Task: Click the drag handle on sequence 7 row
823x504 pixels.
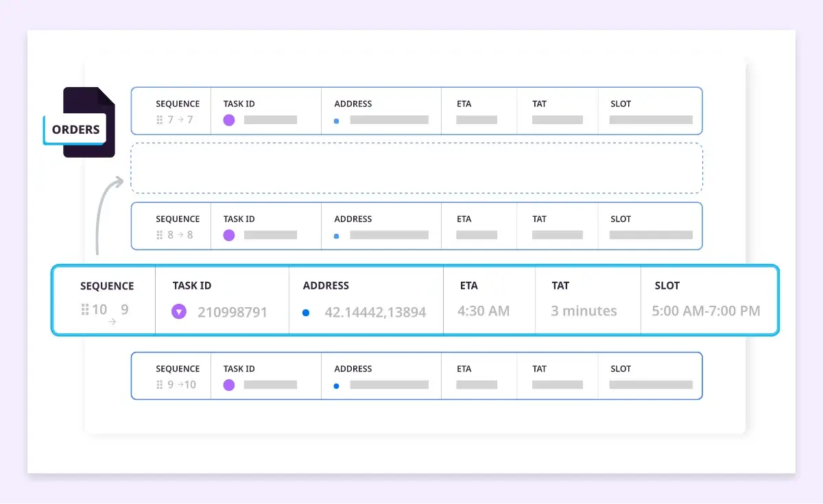Action: (159, 121)
